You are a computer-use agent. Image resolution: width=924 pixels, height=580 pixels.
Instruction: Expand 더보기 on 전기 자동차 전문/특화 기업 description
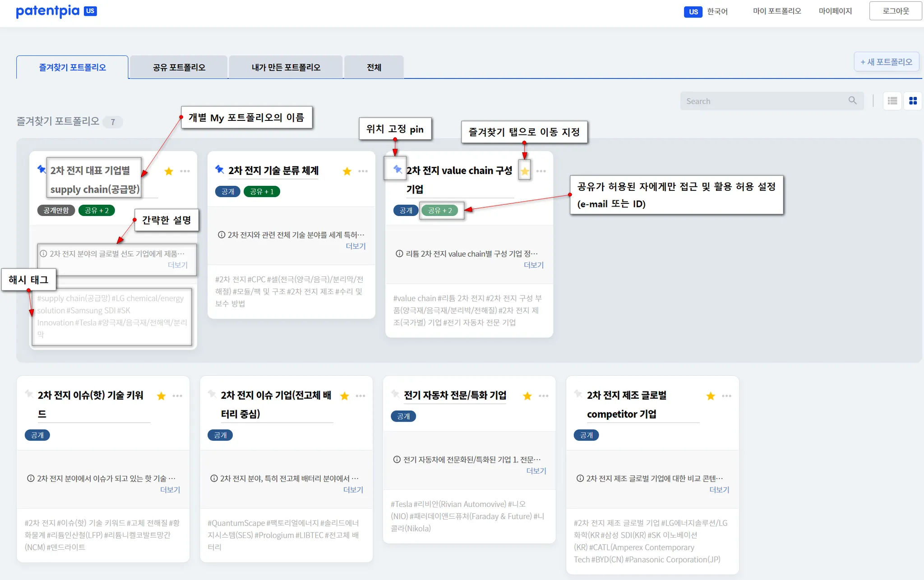[536, 471]
